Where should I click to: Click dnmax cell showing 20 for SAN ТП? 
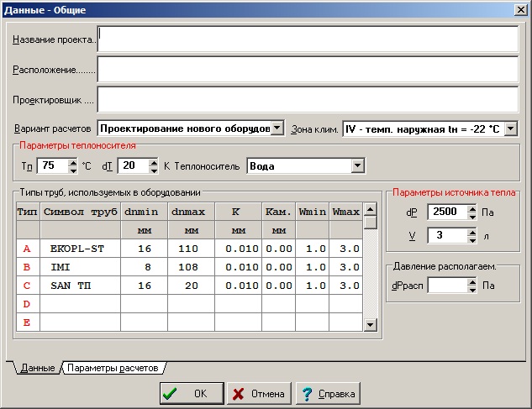(191, 286)
